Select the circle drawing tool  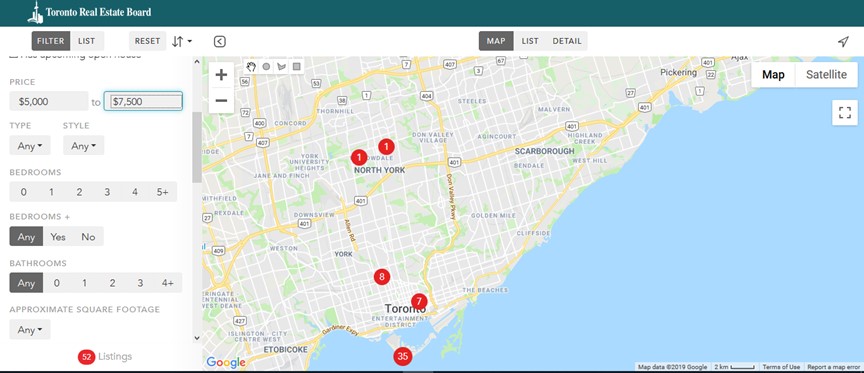(266, 67)
